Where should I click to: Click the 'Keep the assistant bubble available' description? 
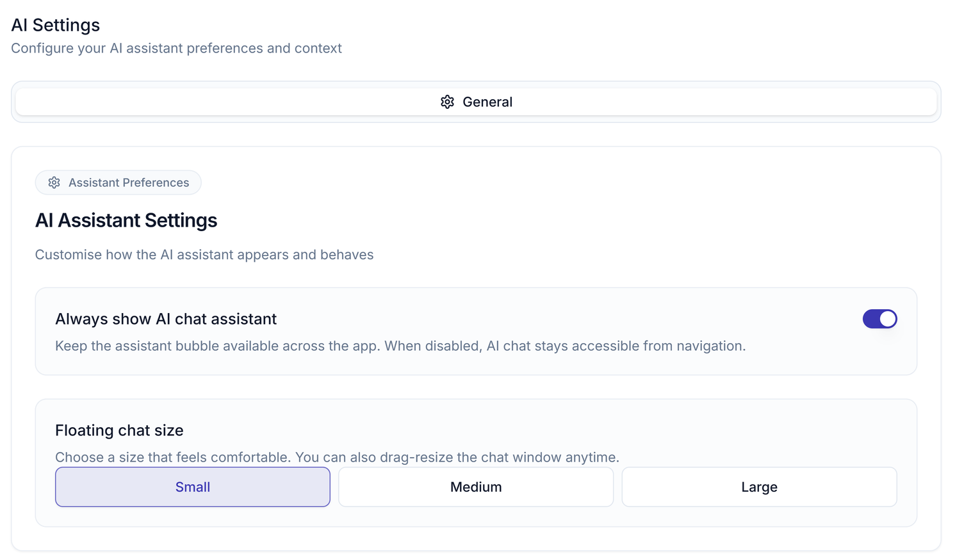click(400, 346)
